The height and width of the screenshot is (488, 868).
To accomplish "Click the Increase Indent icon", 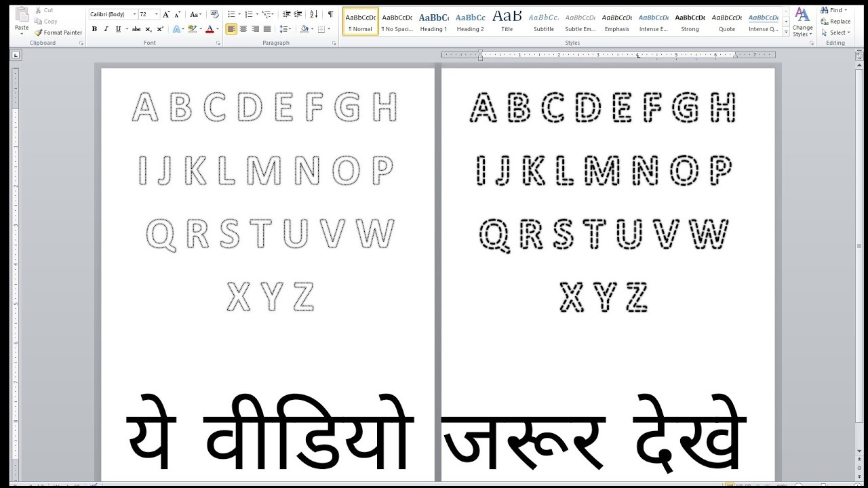I will click(x=298, y=14).
